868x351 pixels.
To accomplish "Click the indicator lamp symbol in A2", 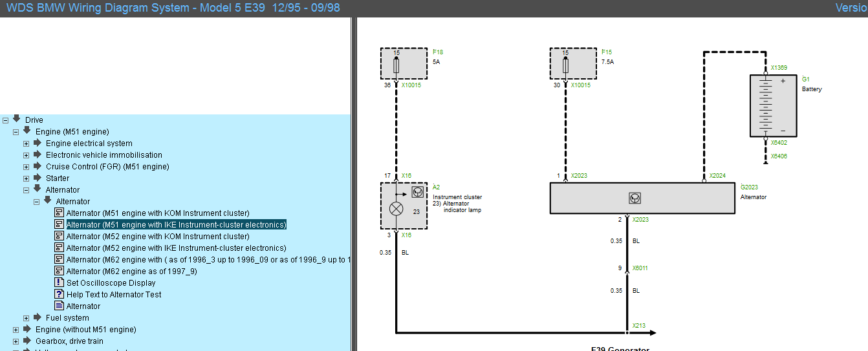I will tap(396, 209).
